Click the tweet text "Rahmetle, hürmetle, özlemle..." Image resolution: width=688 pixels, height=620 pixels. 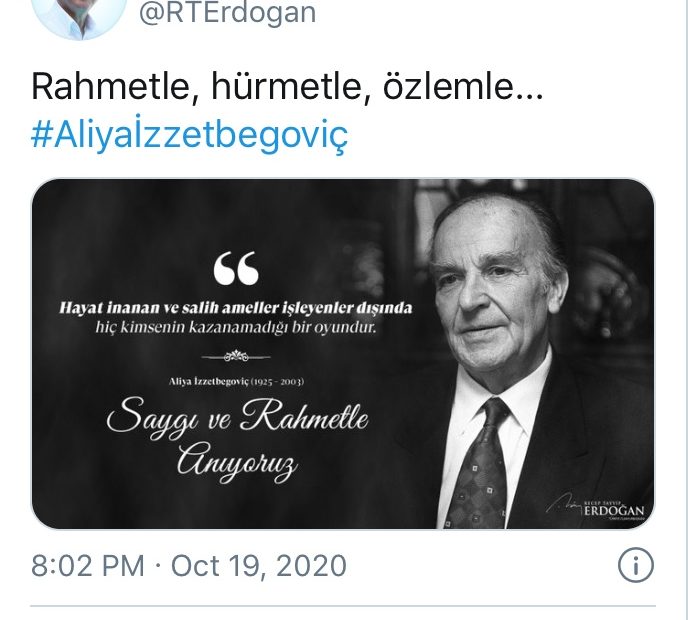[x=287, y=88]
